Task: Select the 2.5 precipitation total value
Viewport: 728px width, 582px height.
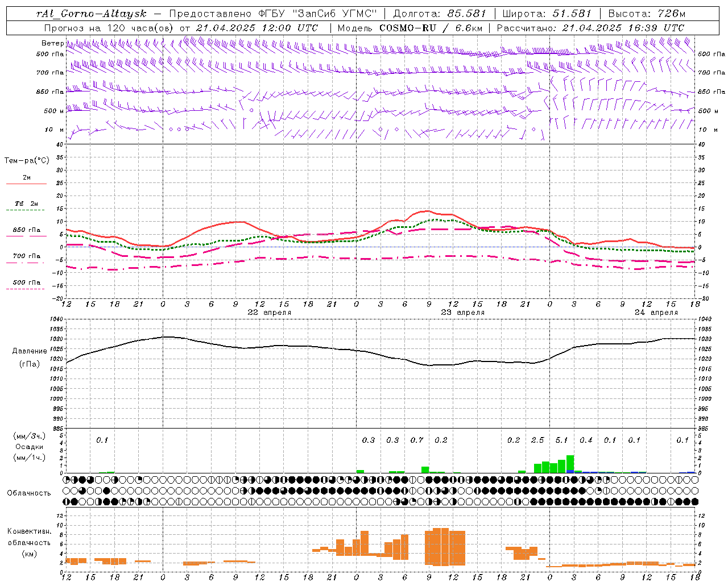Action: click(537, 440)
